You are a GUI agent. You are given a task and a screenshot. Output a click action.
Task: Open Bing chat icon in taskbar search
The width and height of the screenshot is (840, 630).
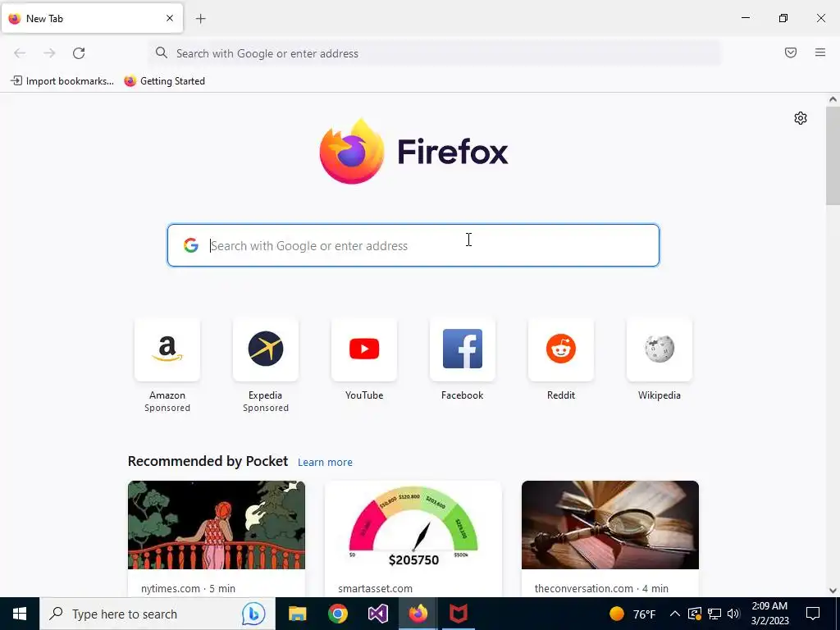point(253,614)
